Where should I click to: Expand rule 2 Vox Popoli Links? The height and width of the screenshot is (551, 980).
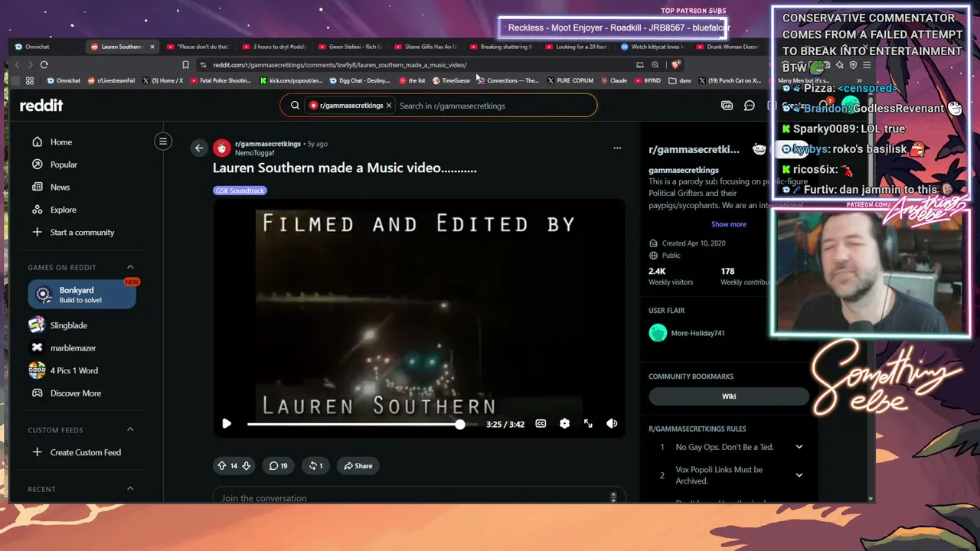click(x=799, y=475)
